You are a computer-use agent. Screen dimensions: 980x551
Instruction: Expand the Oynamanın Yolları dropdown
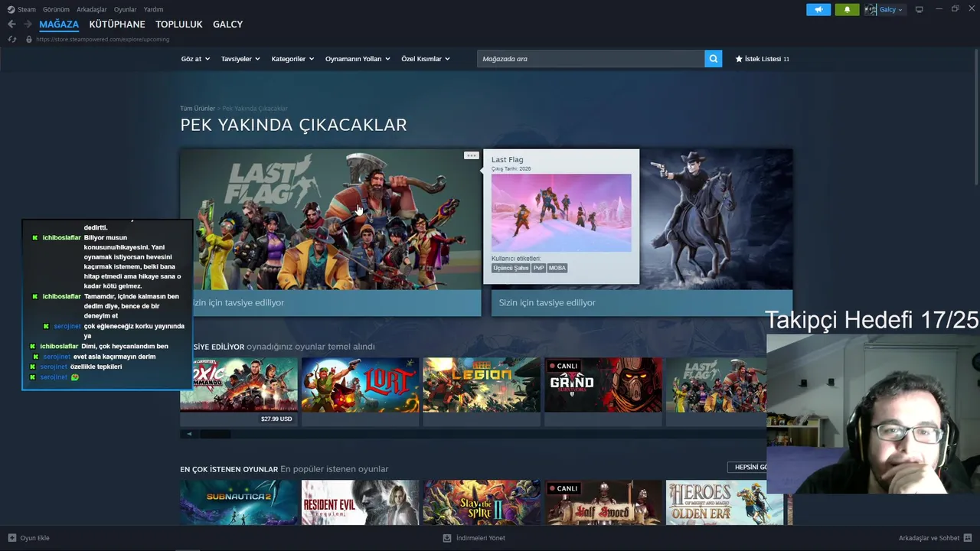point(358,59)
